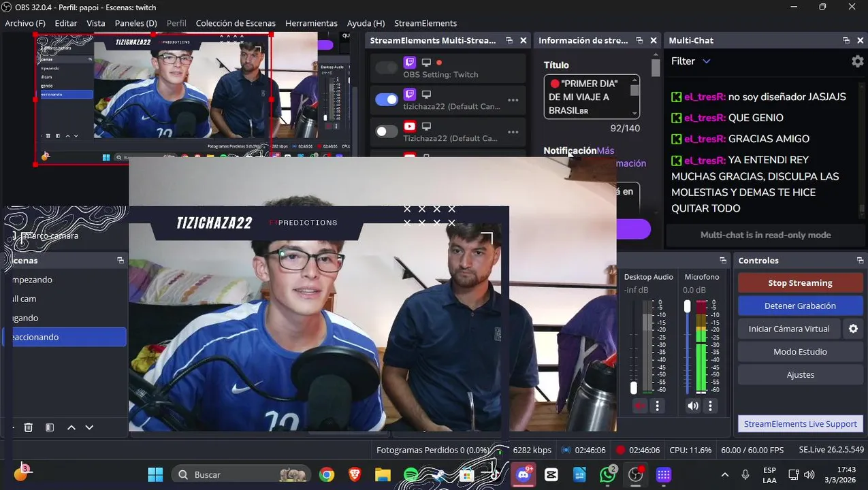
Task: Close the StreamElements Multi-Stream dock
Action: point(523,41)
